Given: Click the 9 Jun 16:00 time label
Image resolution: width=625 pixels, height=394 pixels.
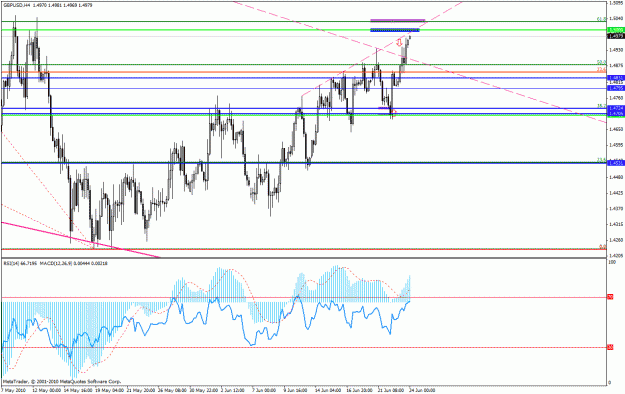Looking at the screenshot, I should click(x=296, y=390).
